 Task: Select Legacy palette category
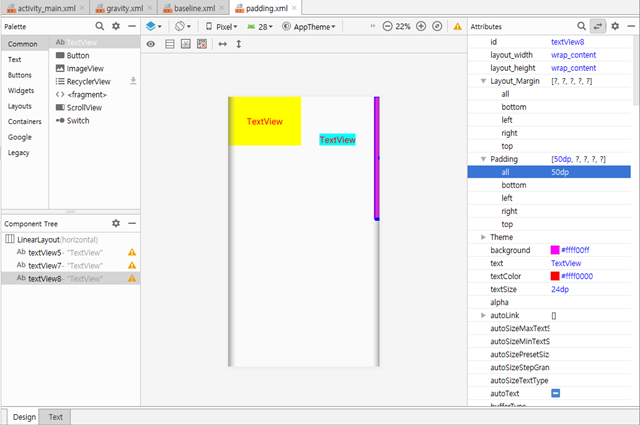18,153
